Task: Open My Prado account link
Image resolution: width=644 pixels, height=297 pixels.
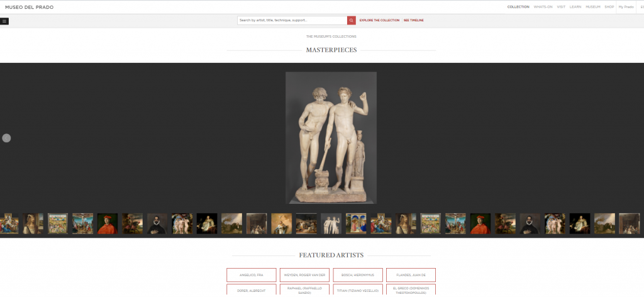Action: tap(626, 7)
